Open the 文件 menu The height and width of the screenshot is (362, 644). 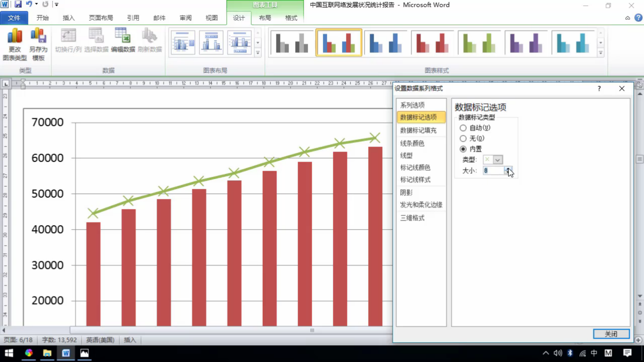(x=14, y=18)
